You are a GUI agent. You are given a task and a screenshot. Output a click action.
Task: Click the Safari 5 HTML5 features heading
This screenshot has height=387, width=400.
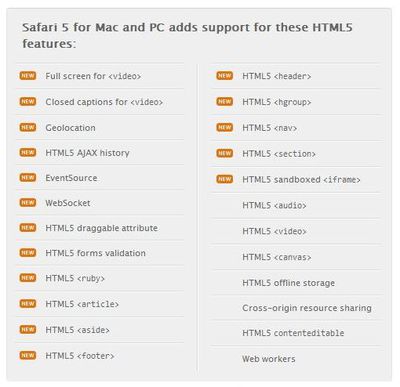click(187, 35)
